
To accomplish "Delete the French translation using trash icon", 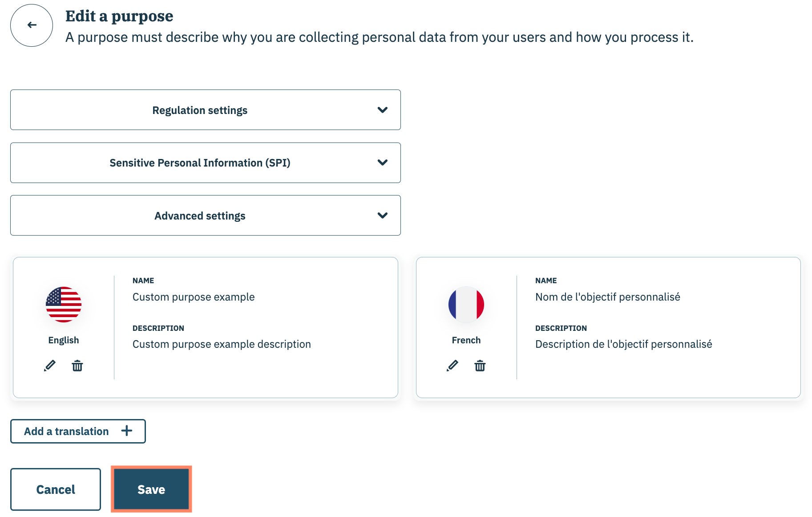I will 480,366.
